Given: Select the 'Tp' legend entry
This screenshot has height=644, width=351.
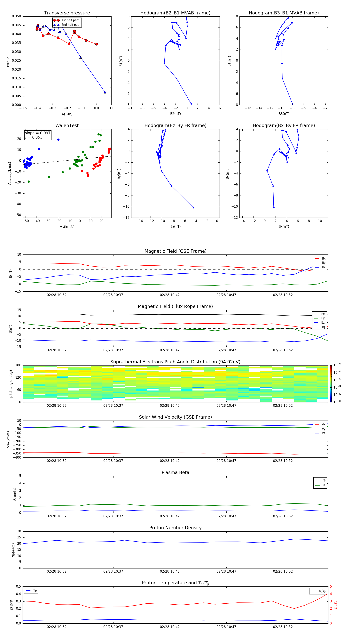Looking at the screenshot, I should pos(31,591).
